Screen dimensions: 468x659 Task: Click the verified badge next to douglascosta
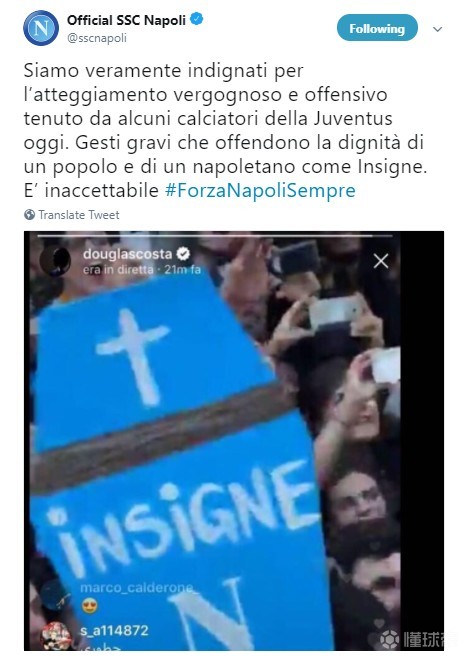pyautogui.click(x=183, y=254)
